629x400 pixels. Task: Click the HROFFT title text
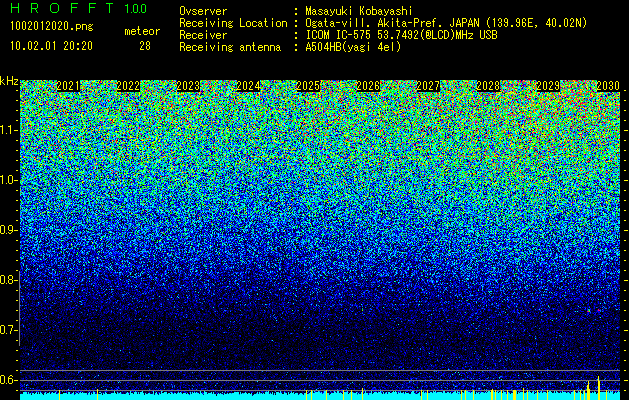point(61,8)
